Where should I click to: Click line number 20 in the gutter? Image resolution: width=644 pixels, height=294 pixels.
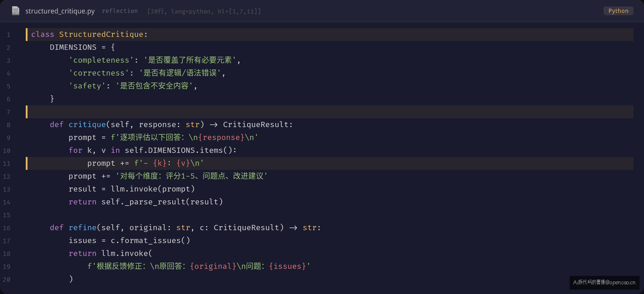click(x=7, y=280)
